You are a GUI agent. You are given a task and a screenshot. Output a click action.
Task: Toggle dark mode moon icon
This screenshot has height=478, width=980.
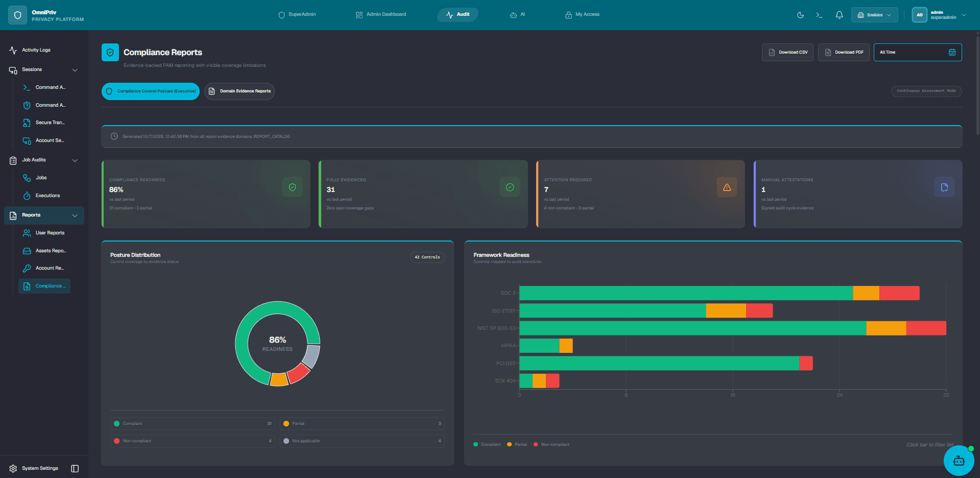coord(800,15)
